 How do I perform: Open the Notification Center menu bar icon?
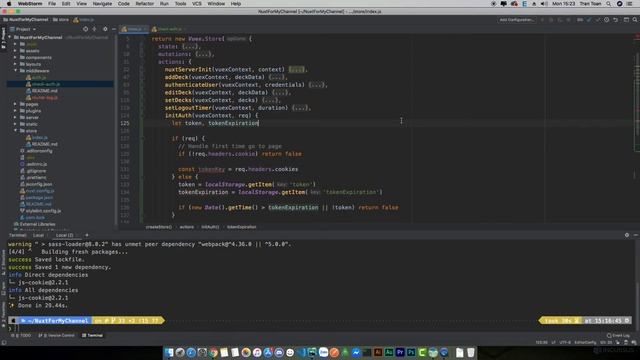[630, 4]
